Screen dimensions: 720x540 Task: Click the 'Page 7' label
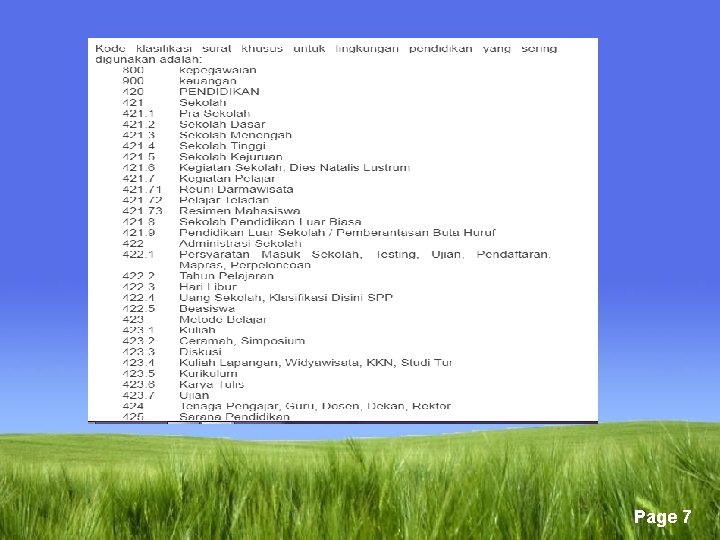coord(662,517)
